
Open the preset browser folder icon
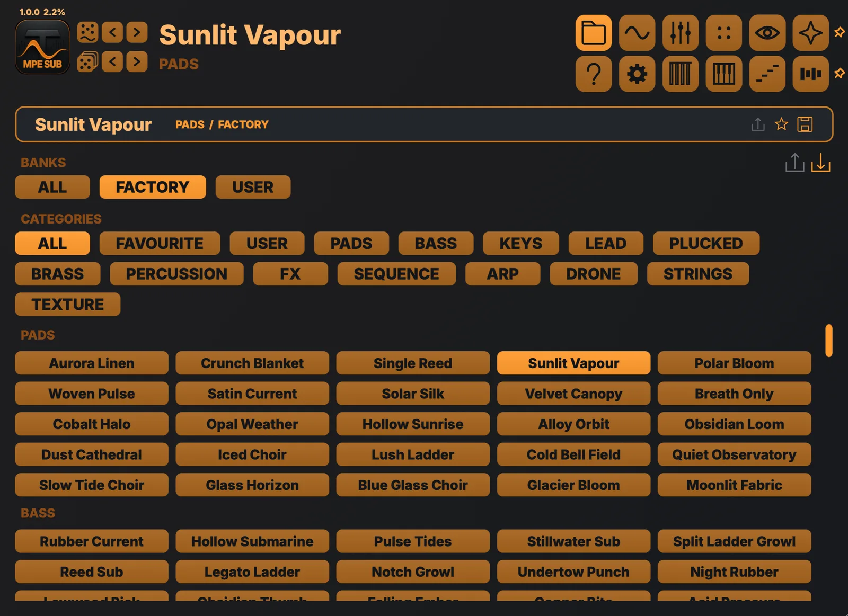(594, 33)
